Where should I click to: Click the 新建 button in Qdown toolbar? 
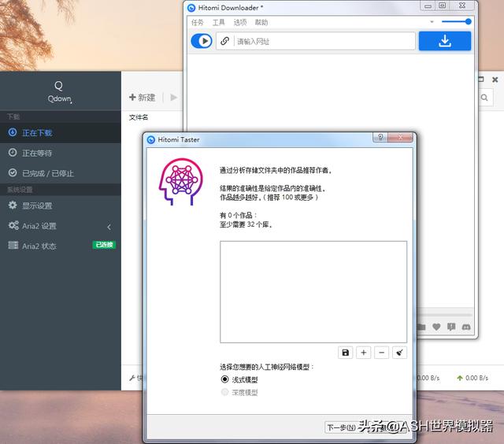[142, 97]
